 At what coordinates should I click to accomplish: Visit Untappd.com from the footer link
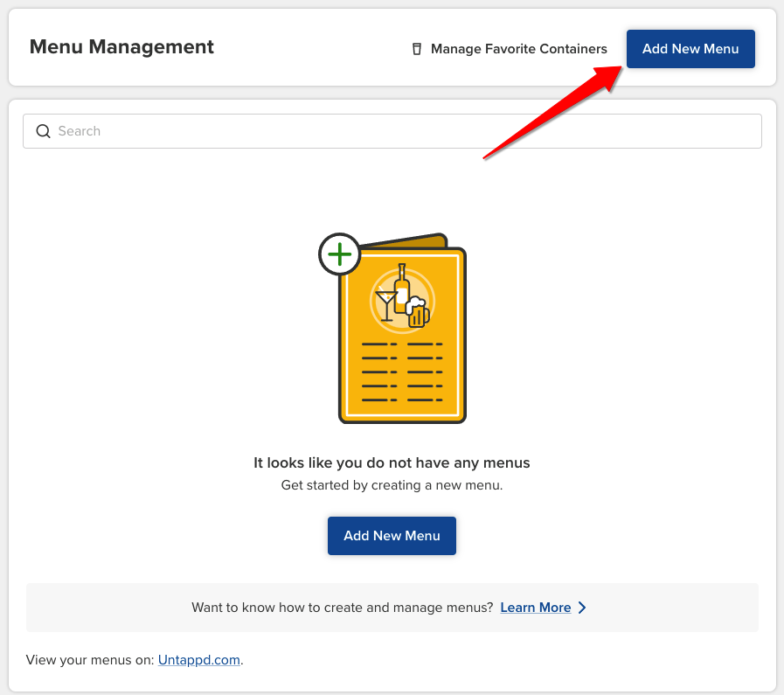click(198, 659)
